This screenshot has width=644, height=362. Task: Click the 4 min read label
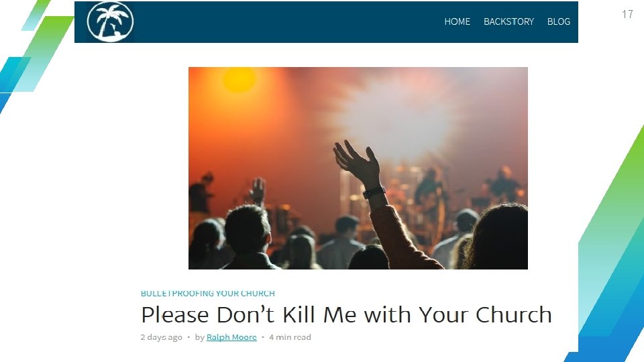coord(290,337)
